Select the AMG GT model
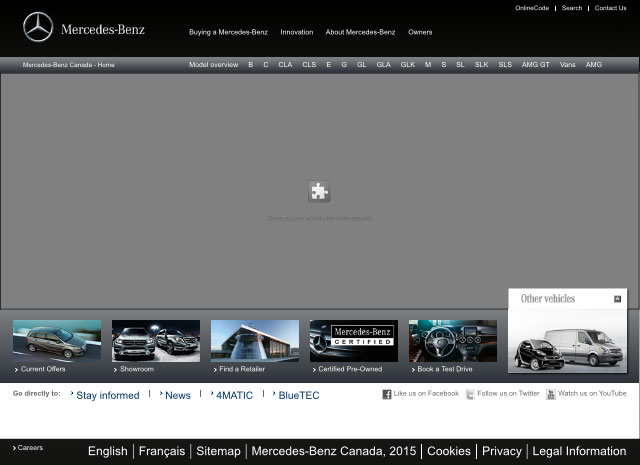This screenshot has width=640, height=465. (x=536, y=65)
